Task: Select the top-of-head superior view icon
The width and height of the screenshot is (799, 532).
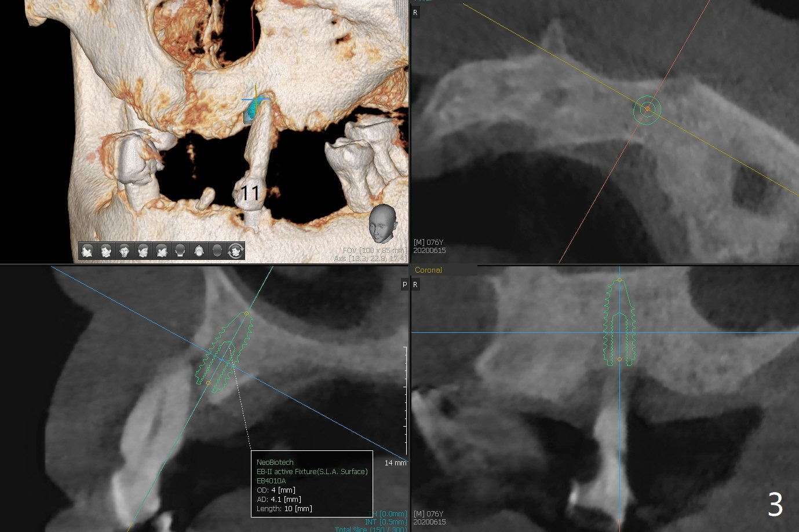Action: [x=217, y=251]
